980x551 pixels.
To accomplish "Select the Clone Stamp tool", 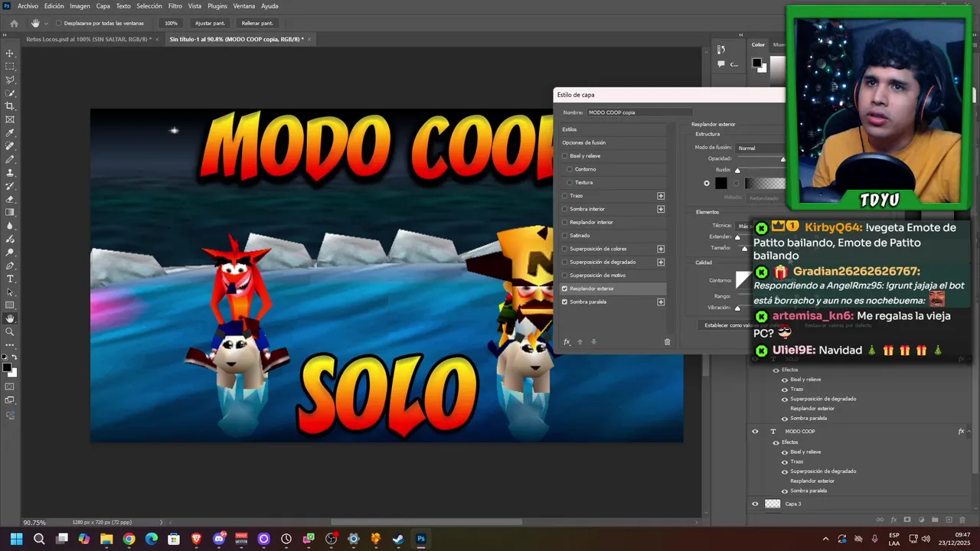I will tap(10, 173).
